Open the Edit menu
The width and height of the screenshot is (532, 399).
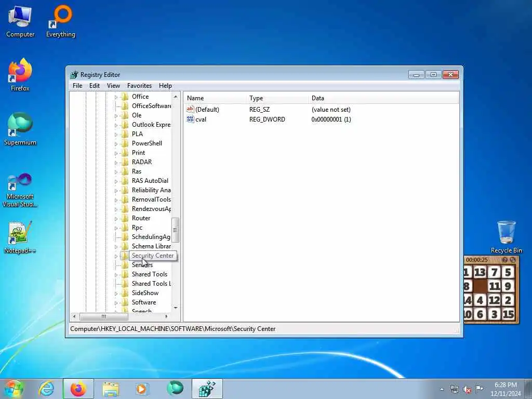point(95,86)
